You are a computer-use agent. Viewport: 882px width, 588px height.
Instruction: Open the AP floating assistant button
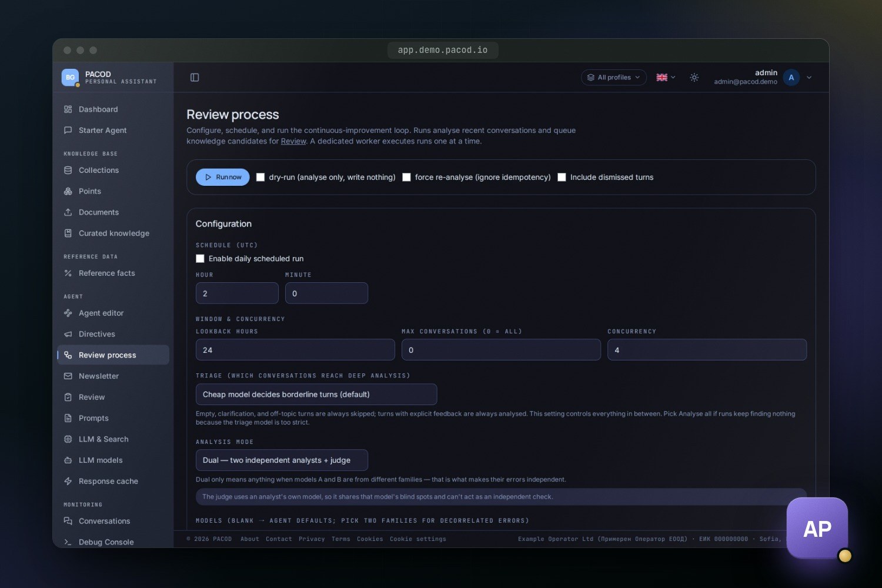tap(817, 529)
